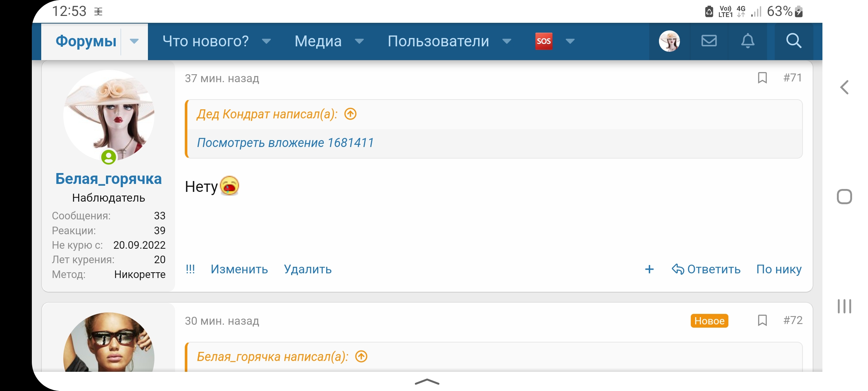The width and height of the screenshot is (868, 391).
Task: Click the search magnifier icon
Action: tap(793, 41)
